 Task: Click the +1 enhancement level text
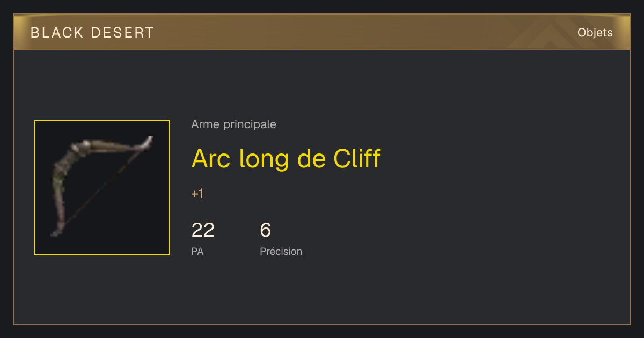click(x=197, y=194)
